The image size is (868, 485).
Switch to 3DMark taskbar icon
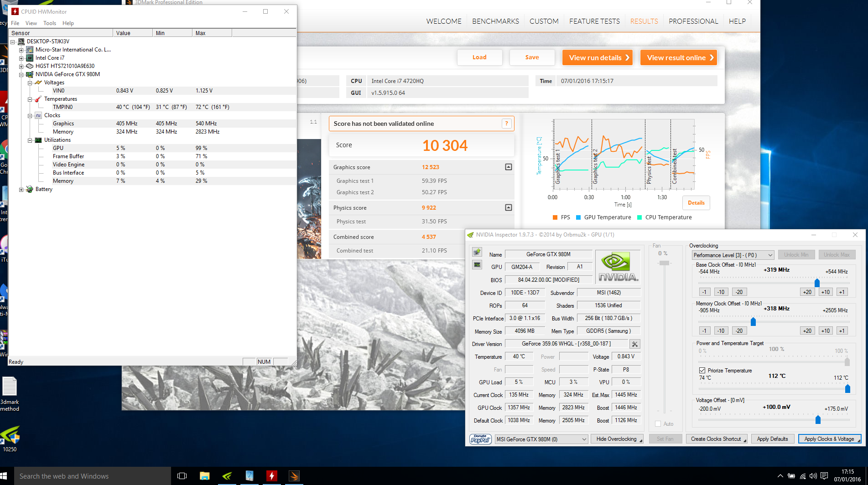pyautogui.click(x=294, y=476)
